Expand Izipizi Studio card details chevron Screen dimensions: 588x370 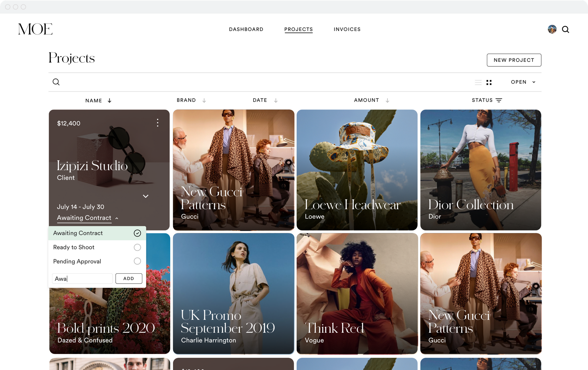click(146, 196)
